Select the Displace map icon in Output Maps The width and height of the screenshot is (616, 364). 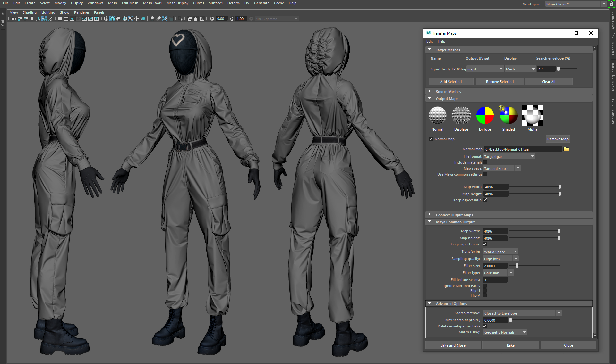461,115
